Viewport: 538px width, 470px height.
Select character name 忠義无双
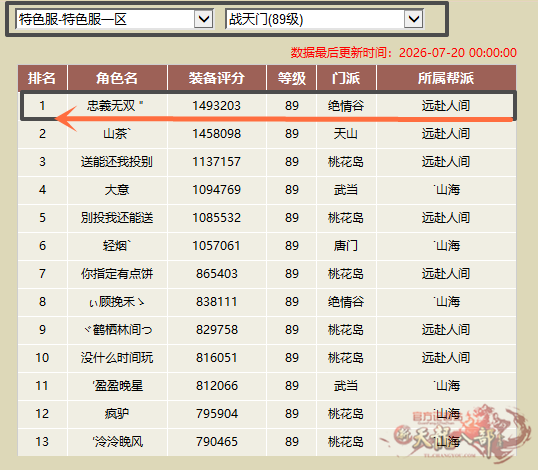pyautogui.click(x=115, y=106)
